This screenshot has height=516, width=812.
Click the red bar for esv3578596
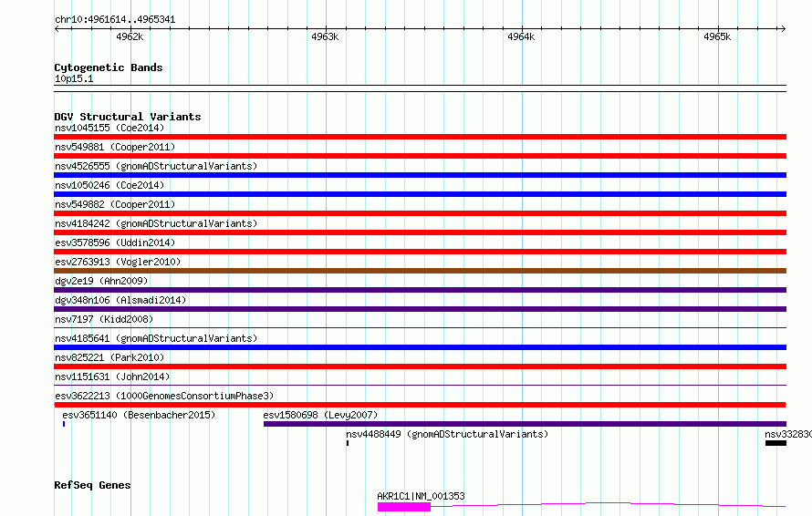coord(420,252)
